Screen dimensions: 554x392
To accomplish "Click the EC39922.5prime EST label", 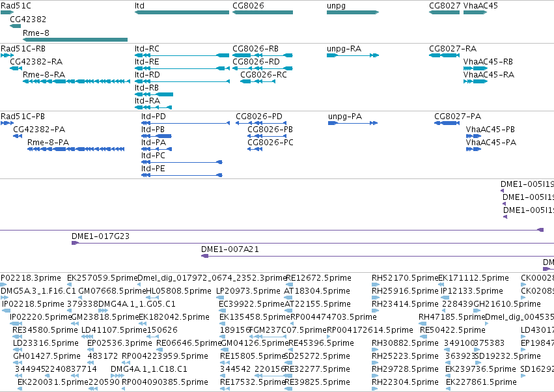I will pos(251,304).
